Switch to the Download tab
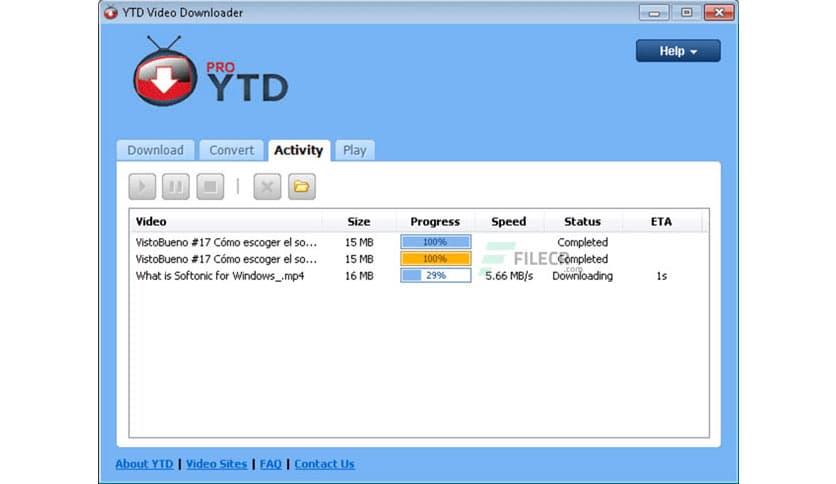 click(155, 150)
